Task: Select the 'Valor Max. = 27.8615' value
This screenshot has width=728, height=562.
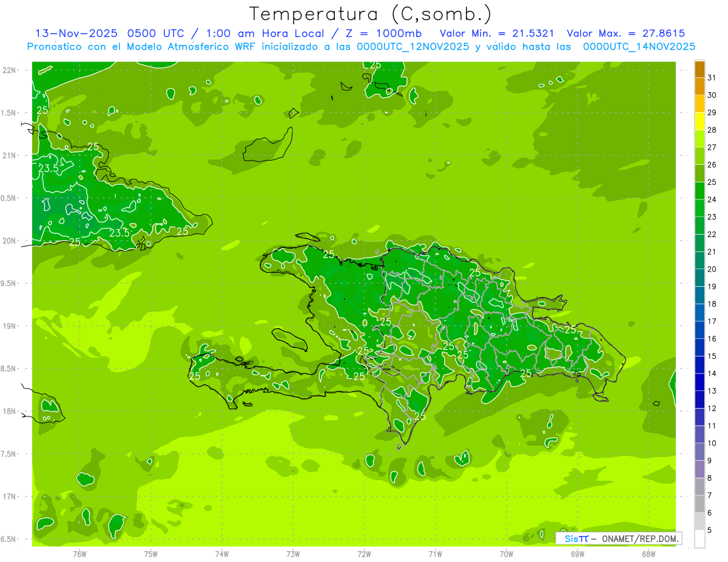Action: click(626, 33)
